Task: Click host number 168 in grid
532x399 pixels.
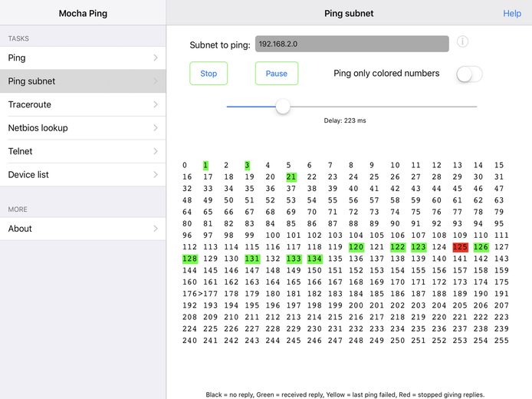Action: click(356, 282)
